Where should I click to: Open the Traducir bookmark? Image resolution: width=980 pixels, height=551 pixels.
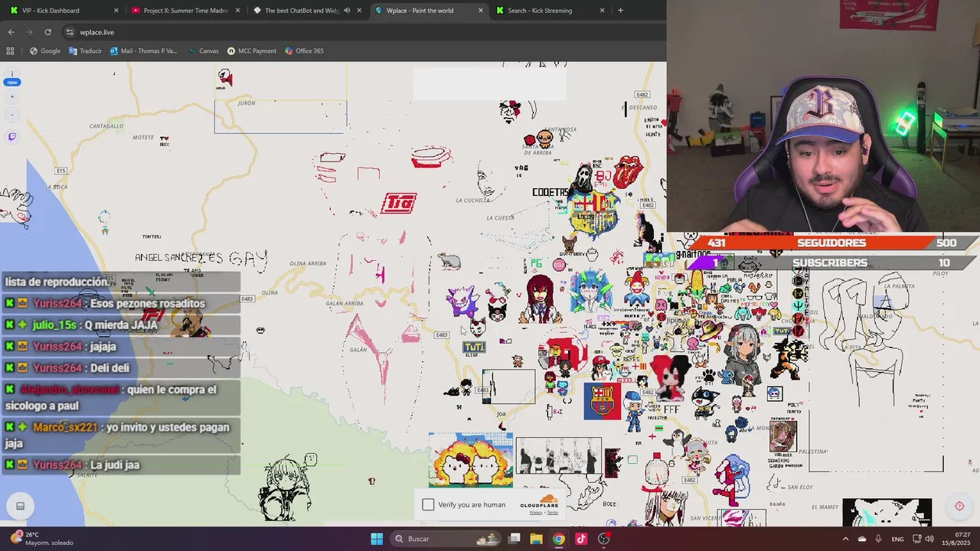85,51
